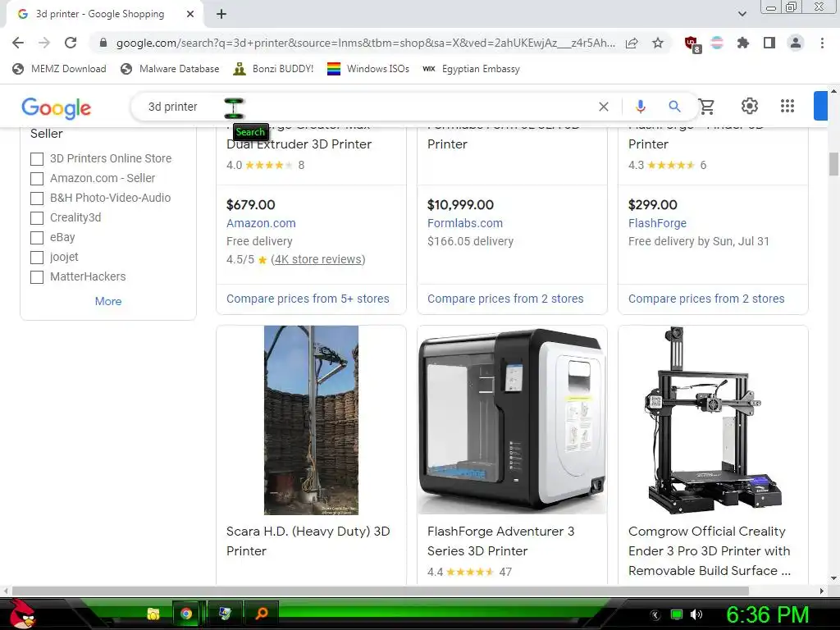This screenshot has width=840, height=630.
Task: Open MEMZ Download bookmark
Action: pyautogui.click(x=59, y=69)
